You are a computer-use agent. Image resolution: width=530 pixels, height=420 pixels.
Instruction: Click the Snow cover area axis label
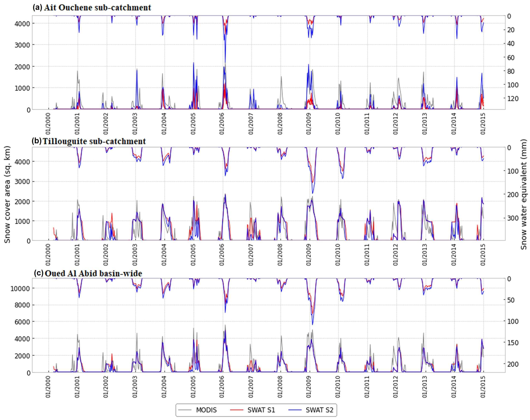8,194
